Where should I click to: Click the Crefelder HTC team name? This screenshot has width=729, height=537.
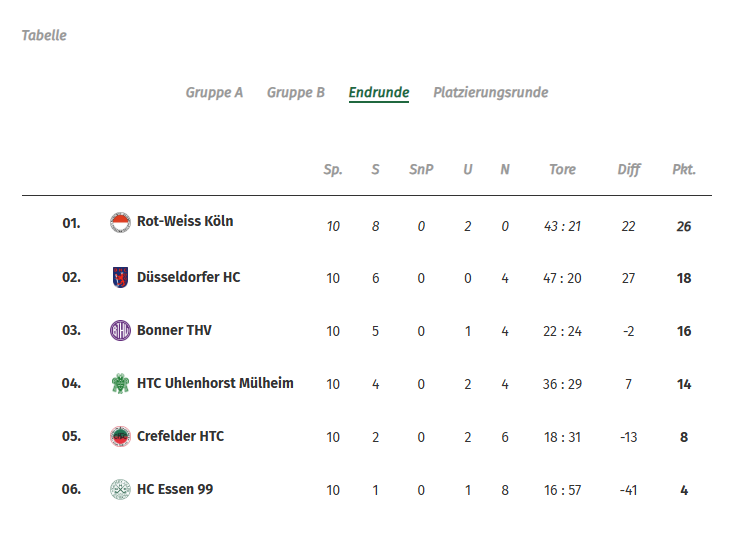(x=180, y=436)
